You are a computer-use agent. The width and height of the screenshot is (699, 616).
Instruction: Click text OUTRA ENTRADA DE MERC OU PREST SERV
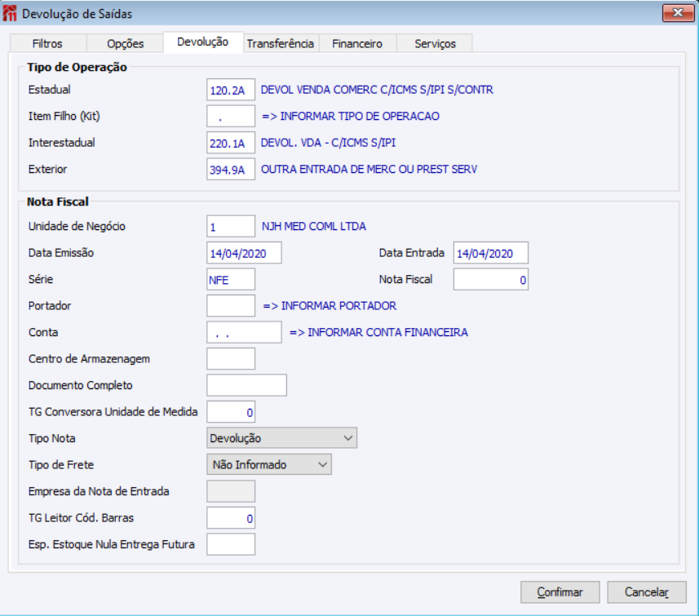pyautogui.click(x=369, y=170)
